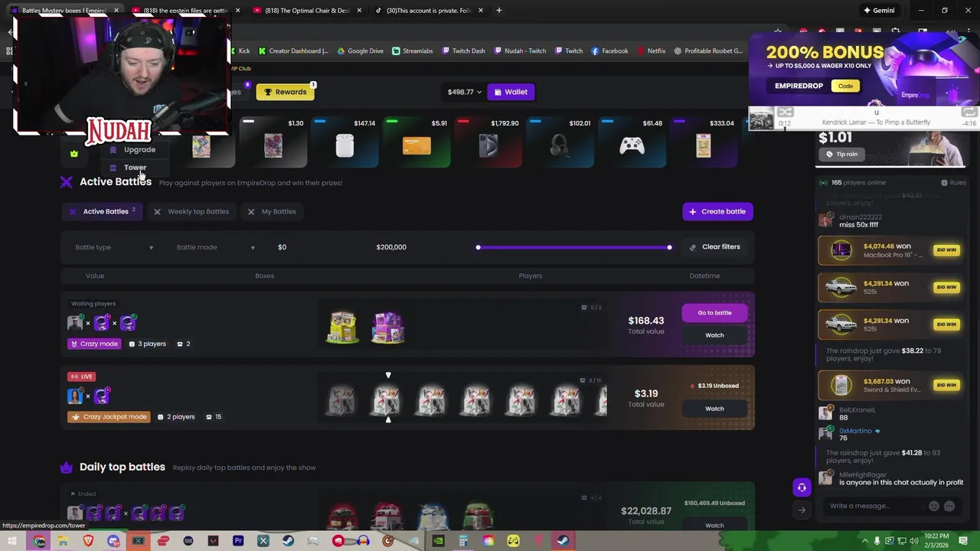The width and height of the screenshot is (980, 551).
Task: Open the $5.91 Amazon card drop thumbnail
Action: (x=416, y=142)
